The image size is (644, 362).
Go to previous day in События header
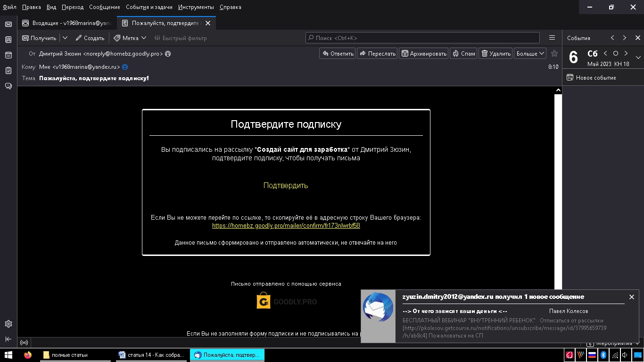612,38
